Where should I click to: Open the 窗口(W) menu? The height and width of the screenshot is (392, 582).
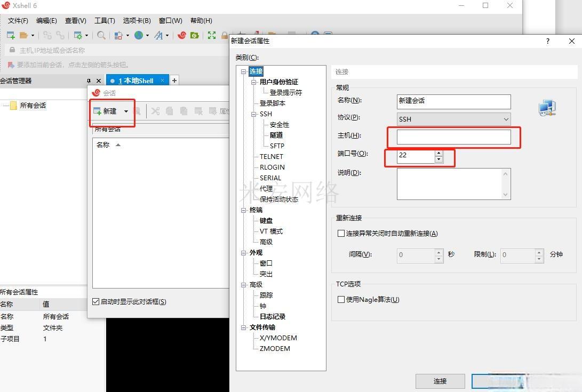click(170, 20)
